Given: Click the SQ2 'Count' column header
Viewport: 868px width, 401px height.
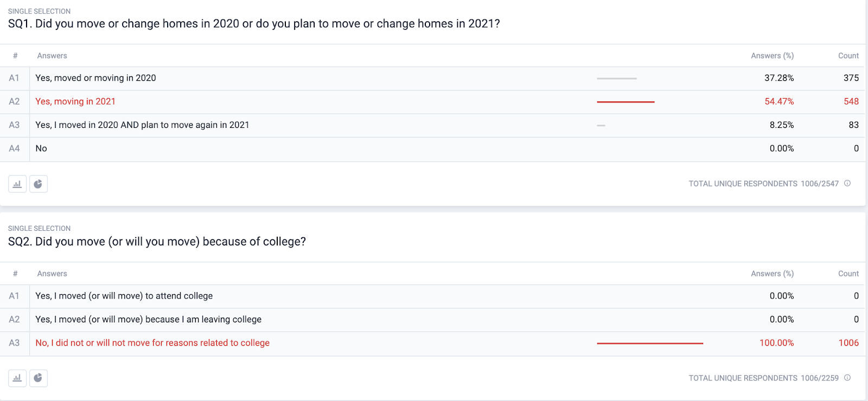Looking at the screenshot, I should click(x=848, y=274).
